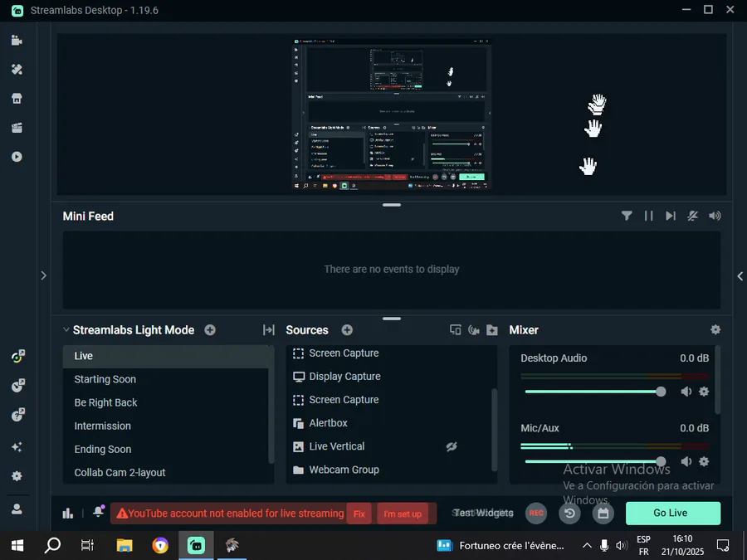Click Fix for YouTube streaming warning
The width and height of the screenshot is (747, 560).
[x=359, y=514]
